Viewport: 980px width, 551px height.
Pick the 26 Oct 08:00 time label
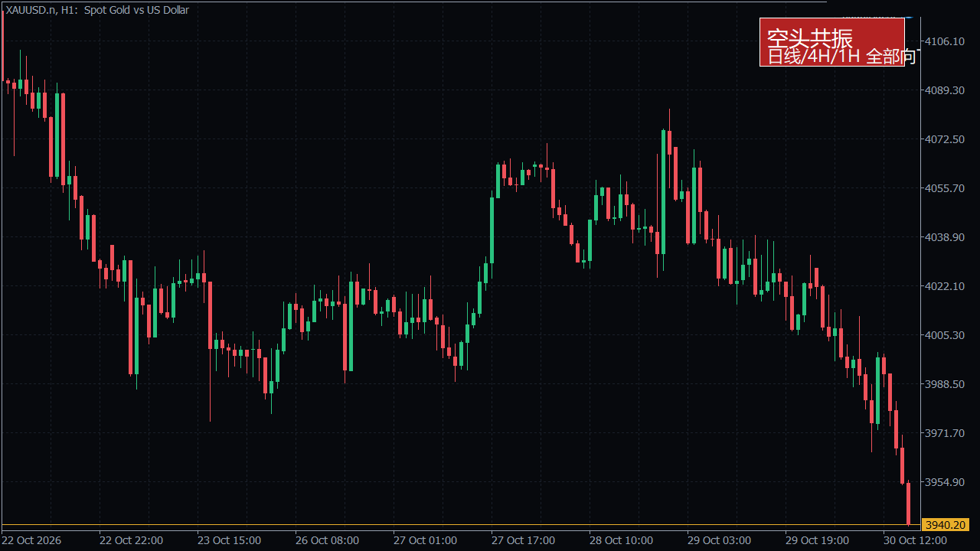[327, 540]
